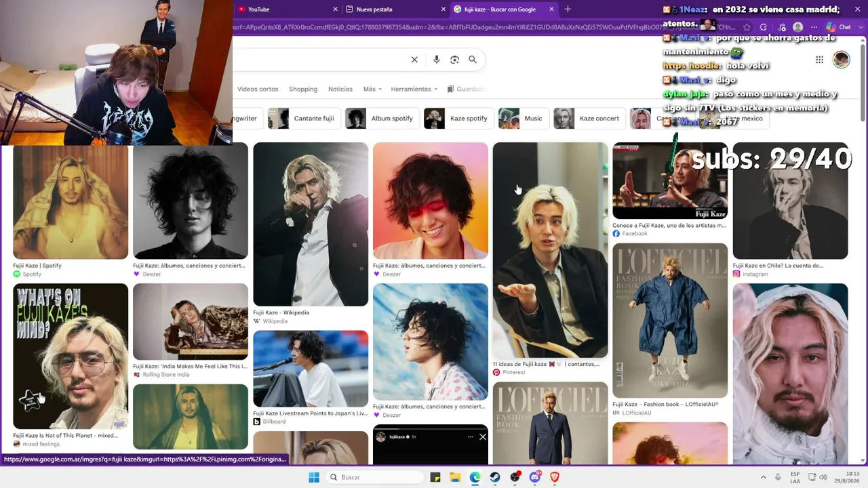This screenshot has width=868, height=488.
Task: Bookmark this page with the star icon
Action: point(747,27)
